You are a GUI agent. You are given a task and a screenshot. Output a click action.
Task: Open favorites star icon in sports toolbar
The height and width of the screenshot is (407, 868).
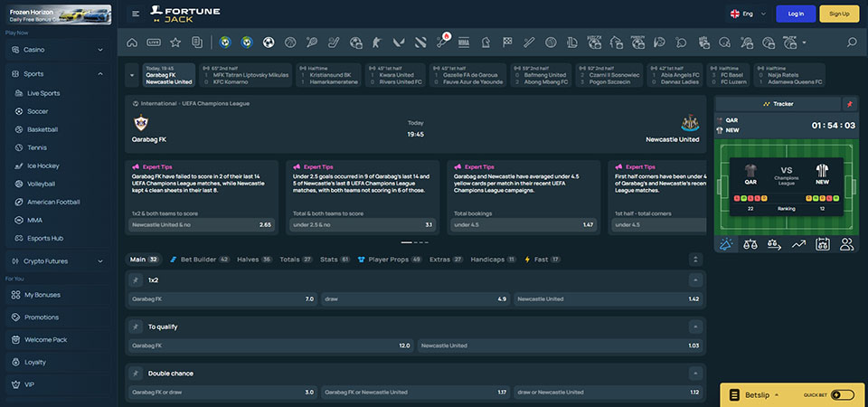[175, 43]
